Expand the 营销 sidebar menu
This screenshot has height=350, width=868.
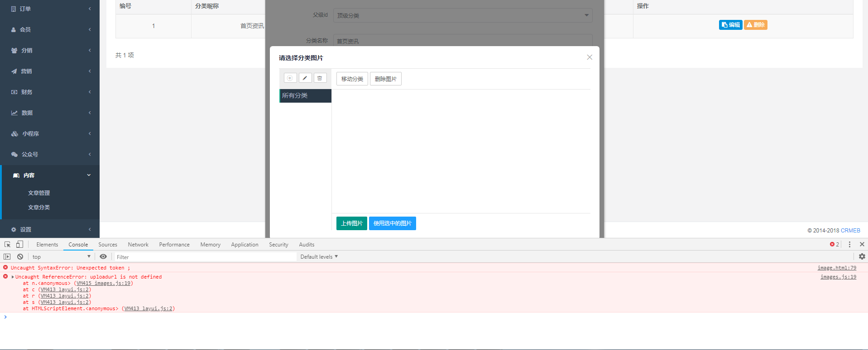[x=50, y=71]
